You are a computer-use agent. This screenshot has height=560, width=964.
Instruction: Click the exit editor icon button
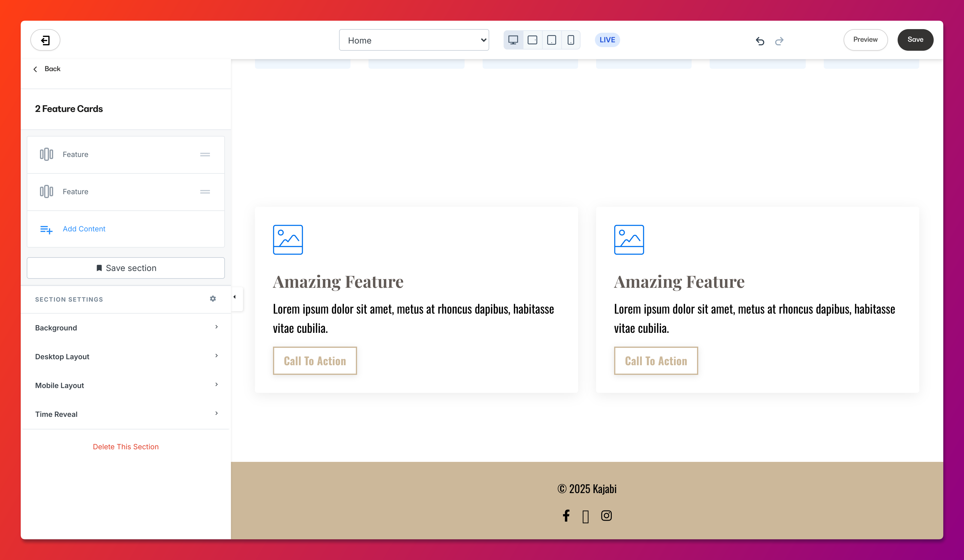tap(45, 40)
